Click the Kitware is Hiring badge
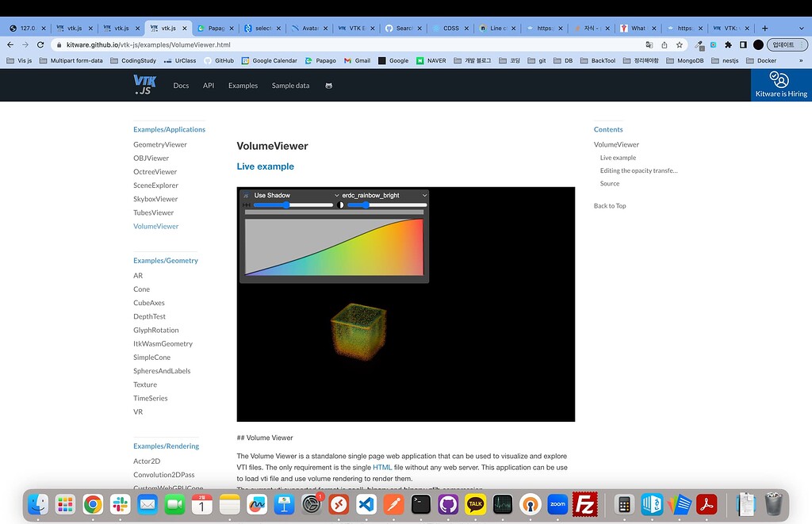This screenshot has width=812, height=524. tap(780, 85)
